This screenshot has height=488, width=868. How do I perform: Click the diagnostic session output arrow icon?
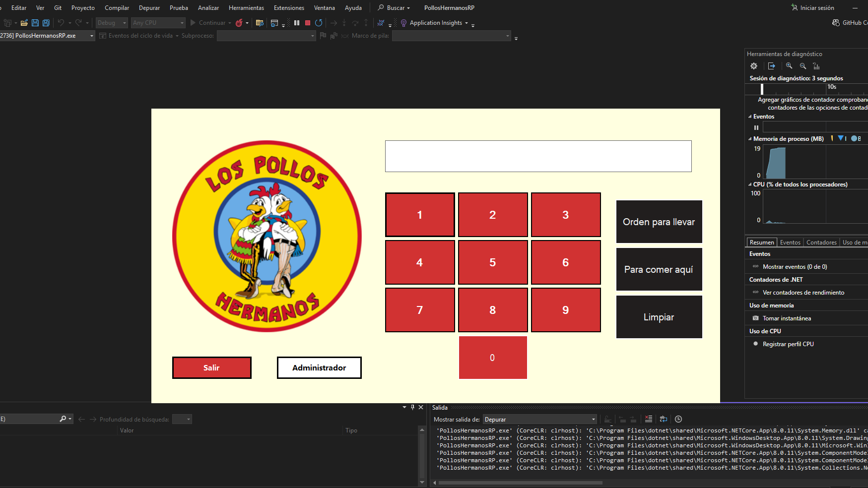pos(771,66)
